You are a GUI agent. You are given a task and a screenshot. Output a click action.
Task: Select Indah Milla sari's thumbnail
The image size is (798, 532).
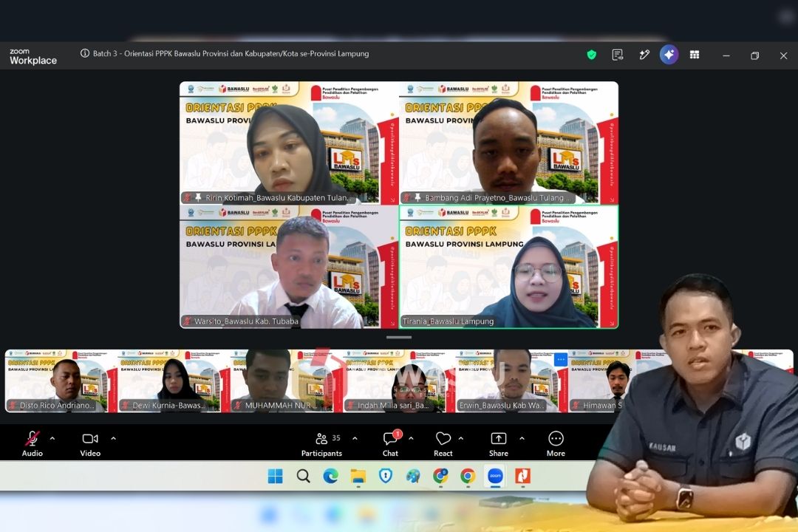point(399,381)
